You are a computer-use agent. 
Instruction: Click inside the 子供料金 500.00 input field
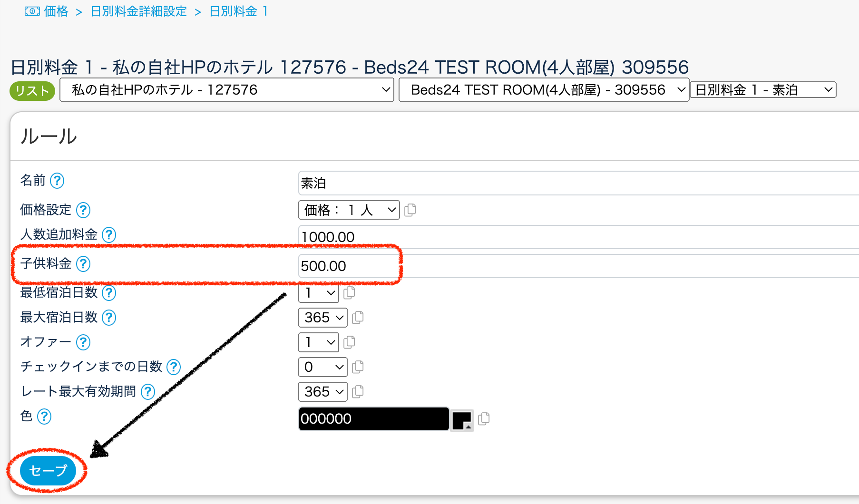click(347, 266)
